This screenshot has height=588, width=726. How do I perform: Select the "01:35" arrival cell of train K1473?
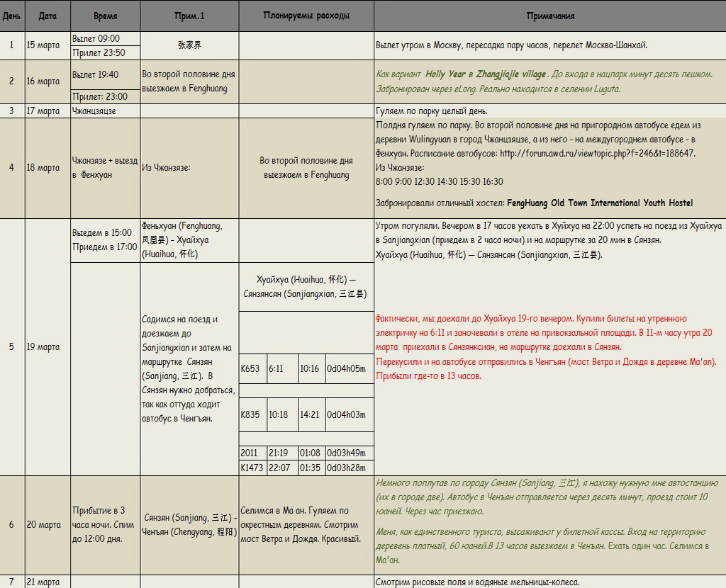pos(312,468)
